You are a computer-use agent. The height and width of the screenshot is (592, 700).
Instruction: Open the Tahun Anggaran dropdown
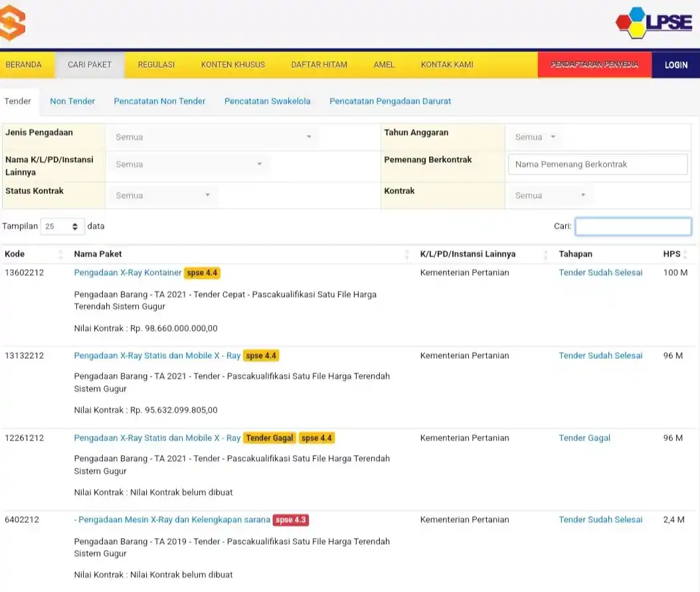click(x=535, y=138)
